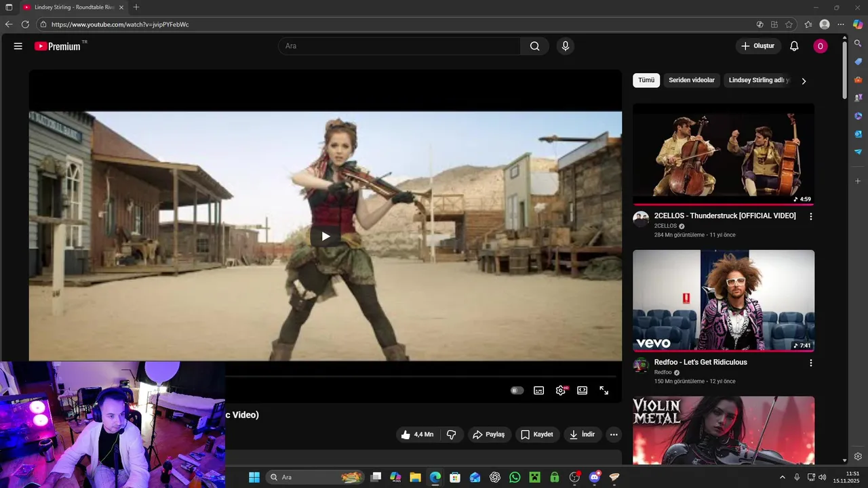Click the browser address bar URL
This screenshot has width=868, height=488.
click(120, 24)
